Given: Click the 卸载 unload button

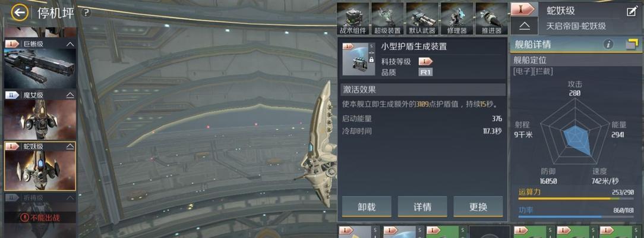Looking at the screenshot, I should click(367, 206).
